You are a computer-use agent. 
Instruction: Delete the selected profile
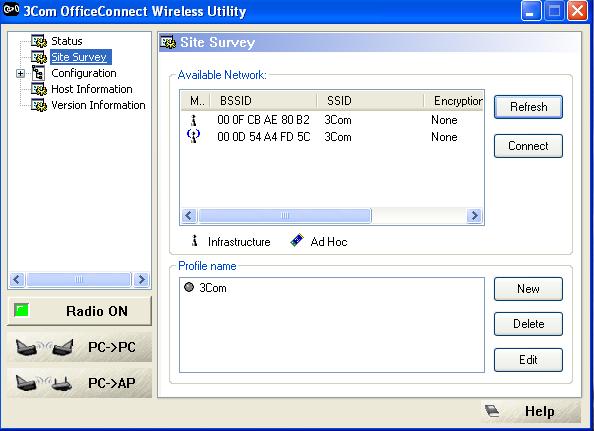coord(528,324)
